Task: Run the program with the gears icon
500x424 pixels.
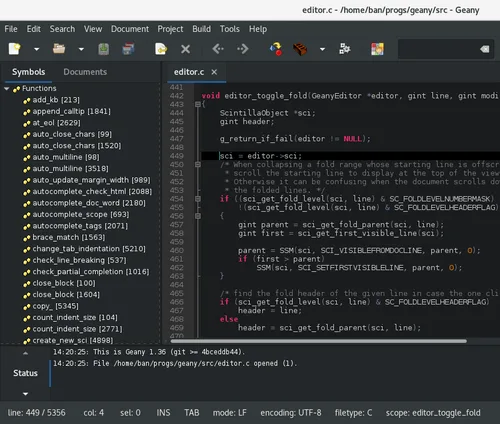Action: pos(344,49)
